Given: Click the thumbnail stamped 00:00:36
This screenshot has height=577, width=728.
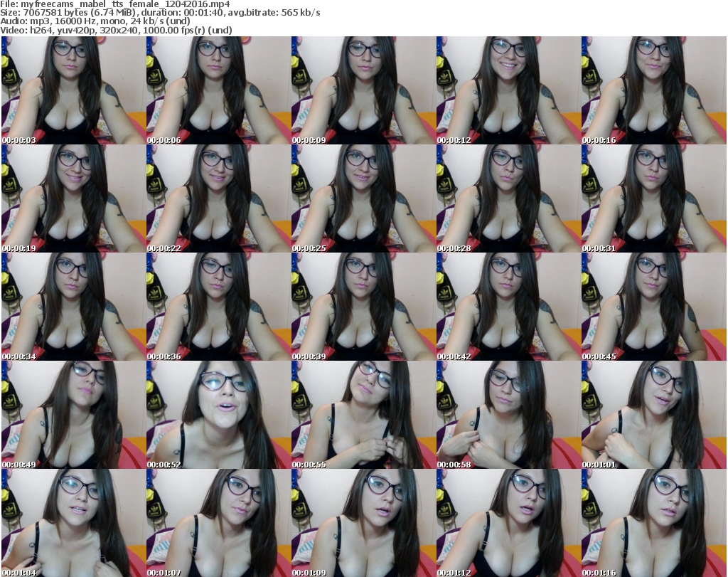Looking at the screenshot, I should click(x=219, y=307).
